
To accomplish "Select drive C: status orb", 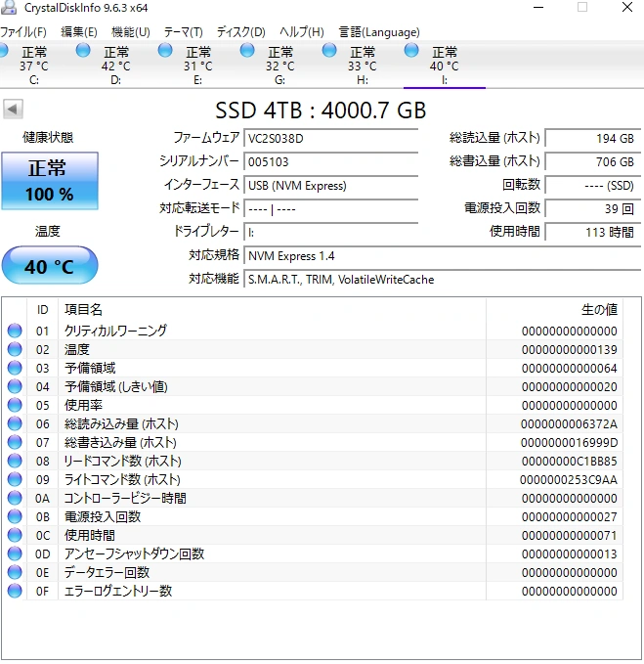I will [4, 51].
